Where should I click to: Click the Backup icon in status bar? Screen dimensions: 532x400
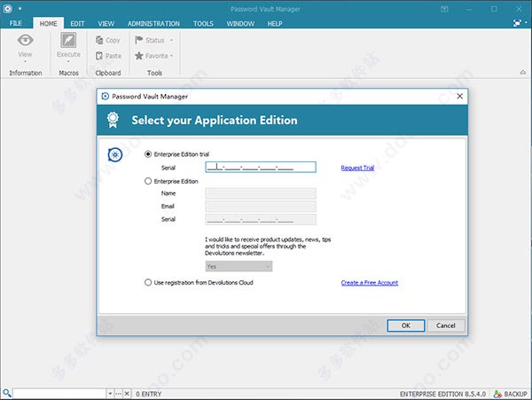coord(497,394)
